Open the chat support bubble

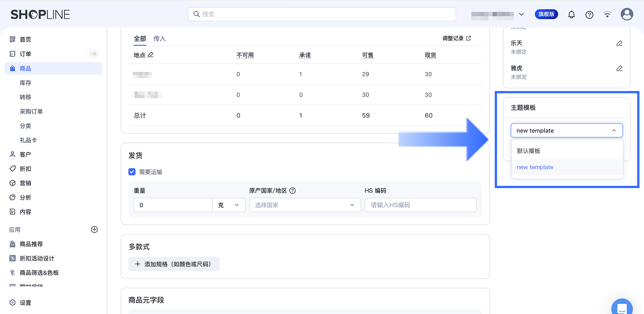(622, 308)
